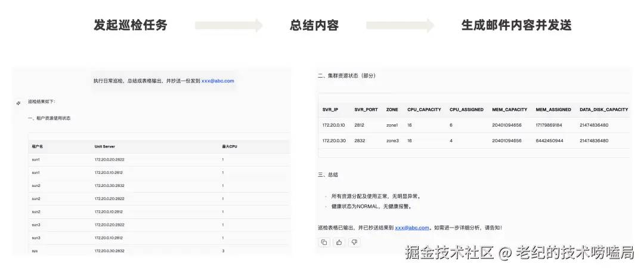Click the SVR_PORT column header
The height and width of the screenshot is (270, 644).
(x=366, y=109)
